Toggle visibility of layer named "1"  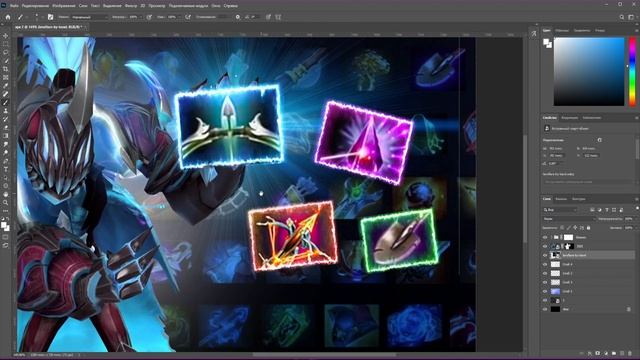545,300
